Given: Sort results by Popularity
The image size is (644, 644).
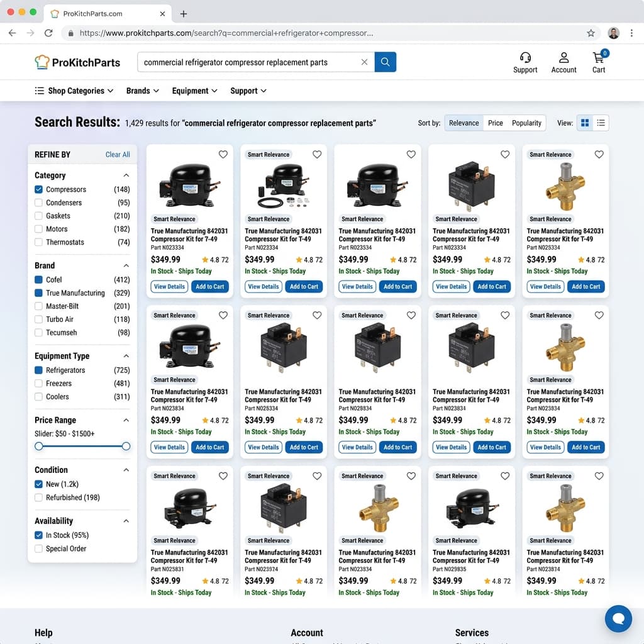Looking at the screenshot, I should [x=526, y=123].
